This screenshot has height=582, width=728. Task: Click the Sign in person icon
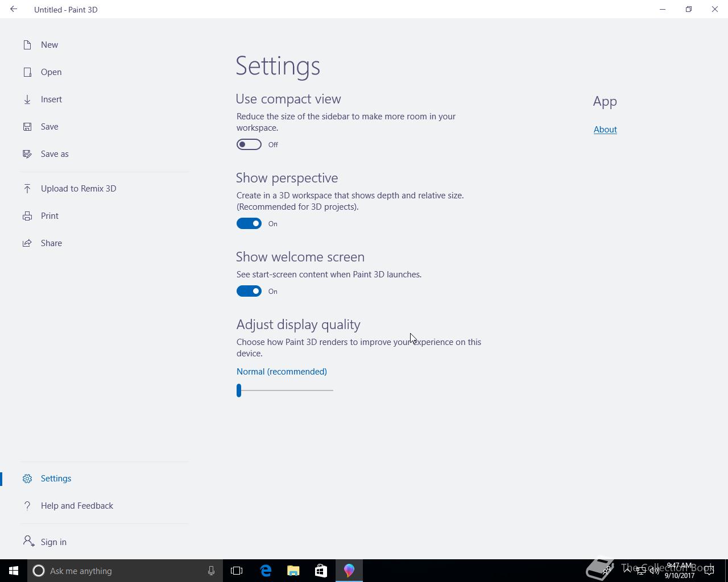coord(28,541)
